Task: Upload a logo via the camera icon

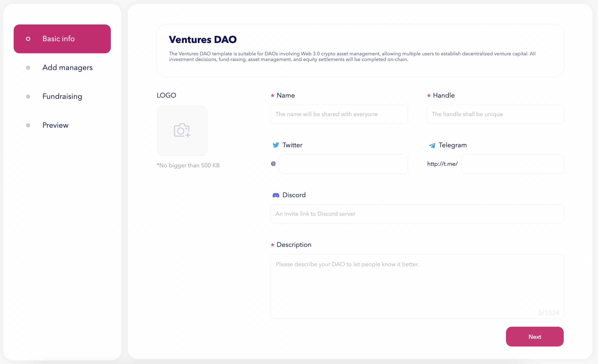Action: pos(182,131)
